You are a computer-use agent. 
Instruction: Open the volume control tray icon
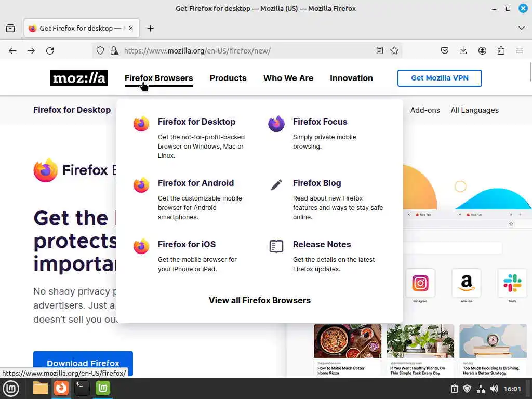(494, 389)
